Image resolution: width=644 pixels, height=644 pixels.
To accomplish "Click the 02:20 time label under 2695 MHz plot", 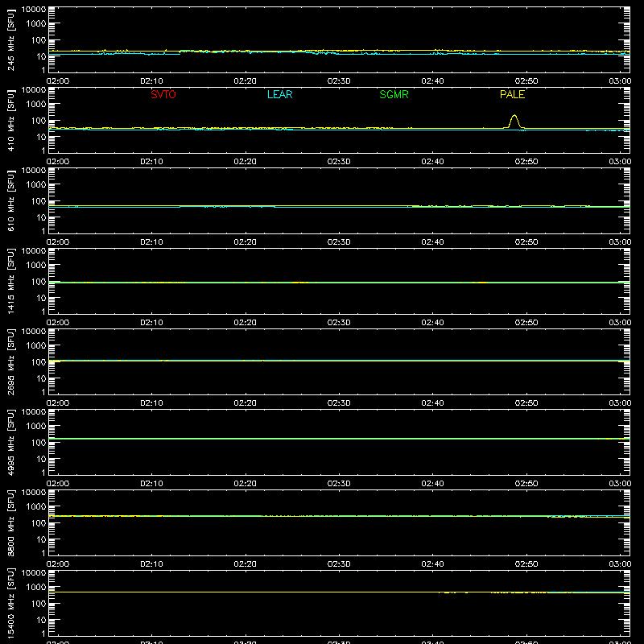I will [x=246, y=403].
